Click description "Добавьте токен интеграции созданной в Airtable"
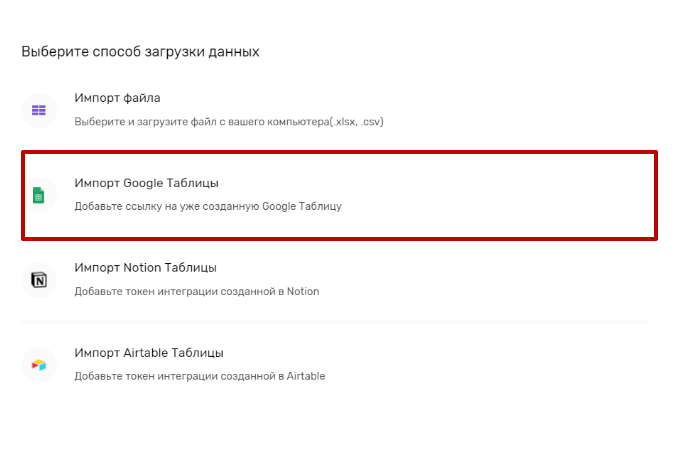Image resolution: width=678 pixels, height=467 pixels. [200, 376]
